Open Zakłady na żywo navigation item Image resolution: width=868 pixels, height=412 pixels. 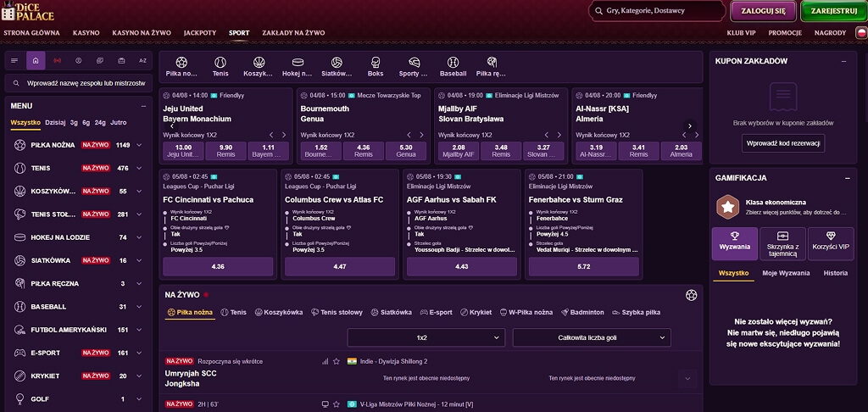click(293, 33)
